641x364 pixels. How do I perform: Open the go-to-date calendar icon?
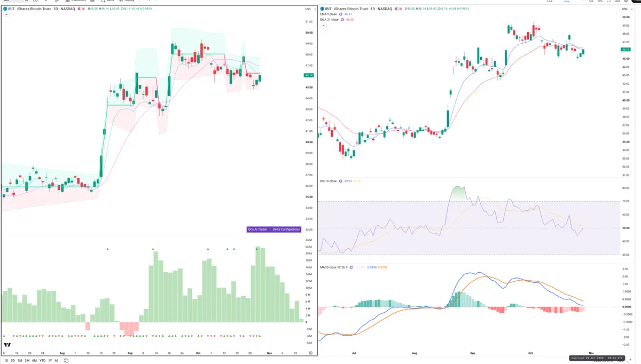[x=66, y=361]
